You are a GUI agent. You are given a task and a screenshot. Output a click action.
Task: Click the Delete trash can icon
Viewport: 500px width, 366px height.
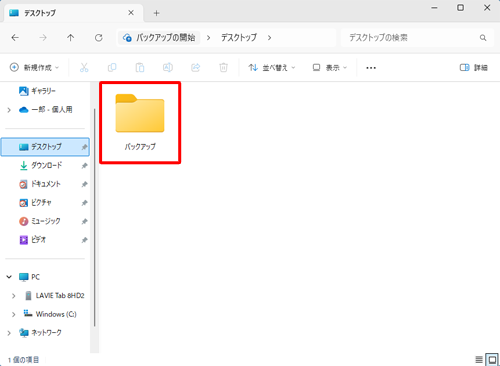pos(223,68)
